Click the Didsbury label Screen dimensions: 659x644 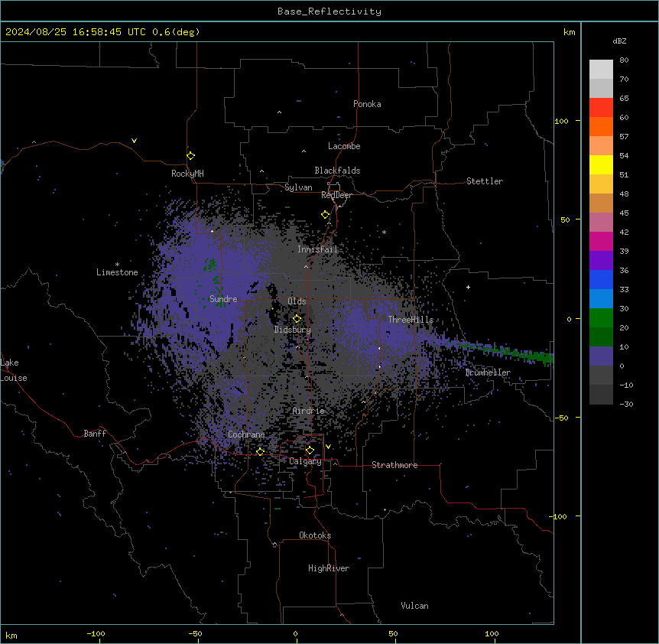[292, 330]
